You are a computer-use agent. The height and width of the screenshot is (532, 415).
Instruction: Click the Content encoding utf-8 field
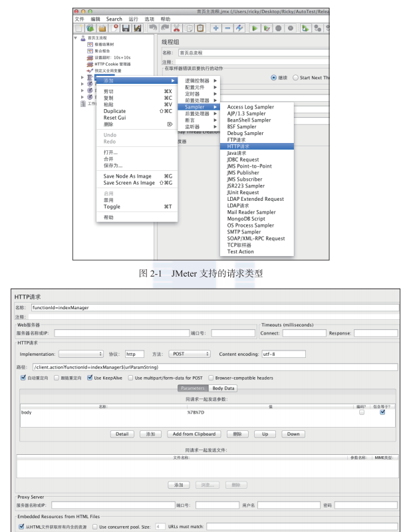click(284, 354)
